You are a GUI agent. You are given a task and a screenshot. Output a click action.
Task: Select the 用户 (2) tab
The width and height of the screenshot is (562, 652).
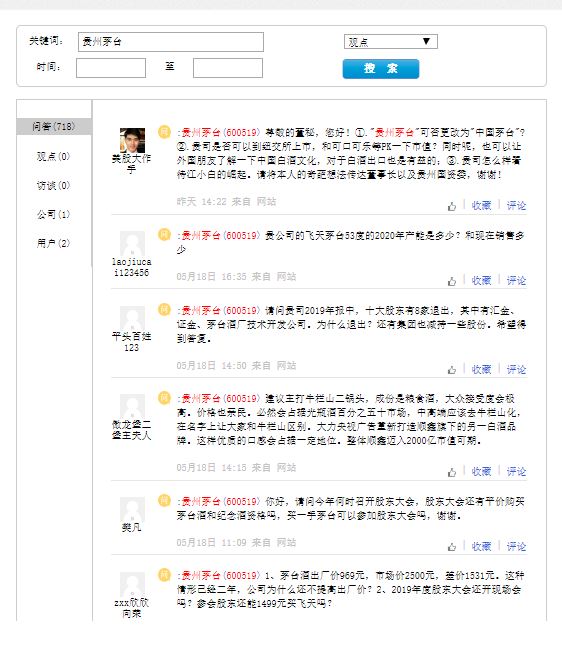tap(54, 243)
